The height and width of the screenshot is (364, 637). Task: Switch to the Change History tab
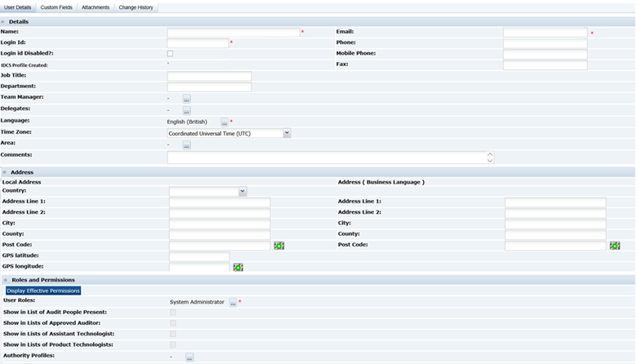pos(136,7)
